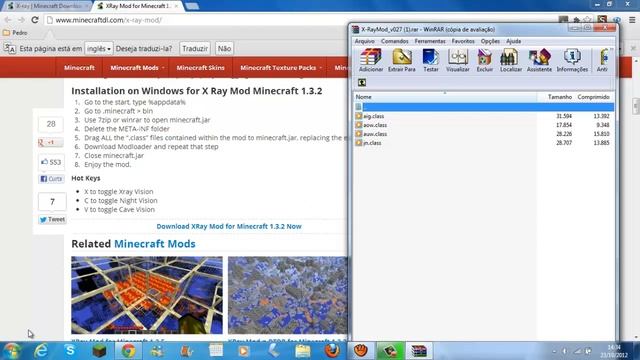Click the Chrome address bar URL
This screenshot has width=640, height=360.
(109, 20)
